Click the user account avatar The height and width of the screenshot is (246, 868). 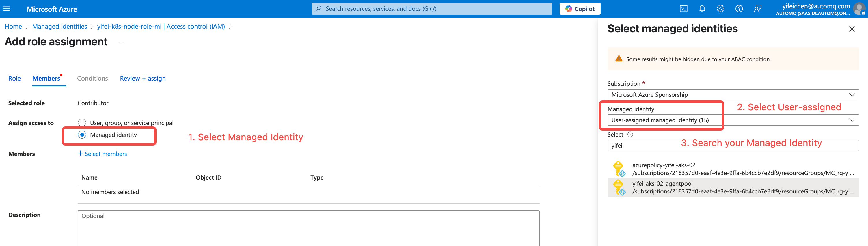point(859,9)
